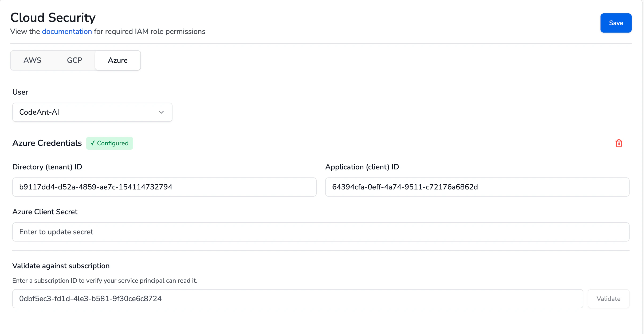
Task: Switch to the AWS tab
Action: click(32, 60)
